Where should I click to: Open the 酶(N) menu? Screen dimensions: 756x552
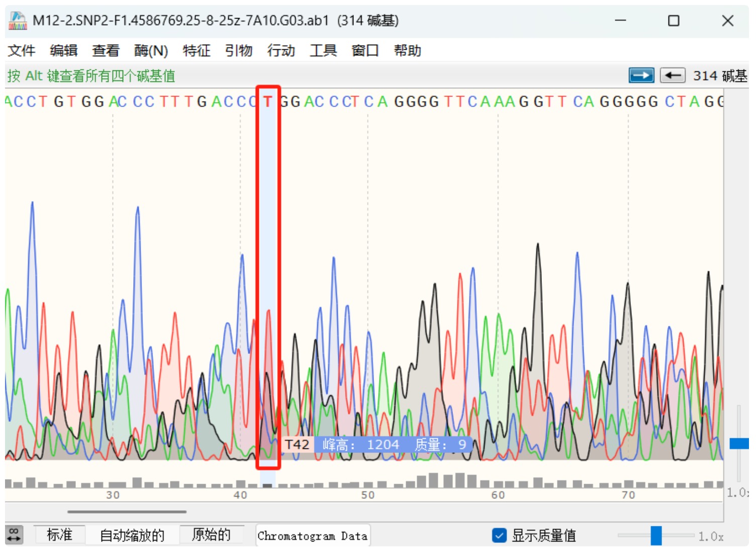[151, 51]
